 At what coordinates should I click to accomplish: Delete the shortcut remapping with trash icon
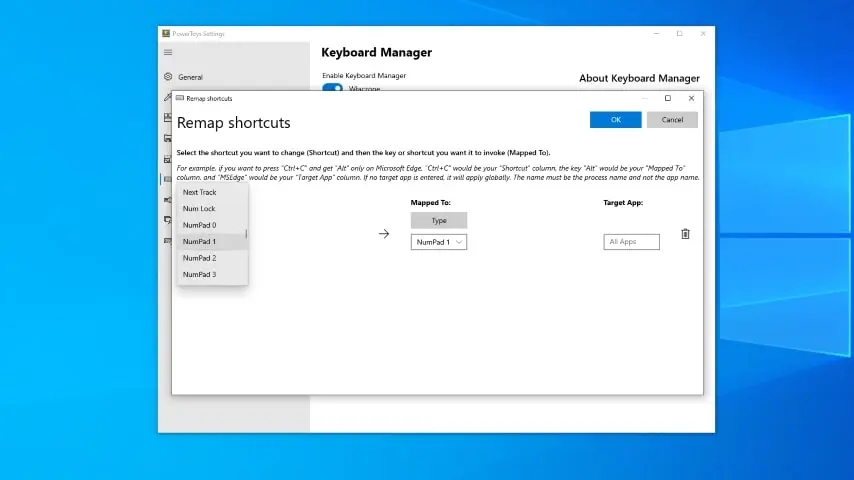coord(685,234)
